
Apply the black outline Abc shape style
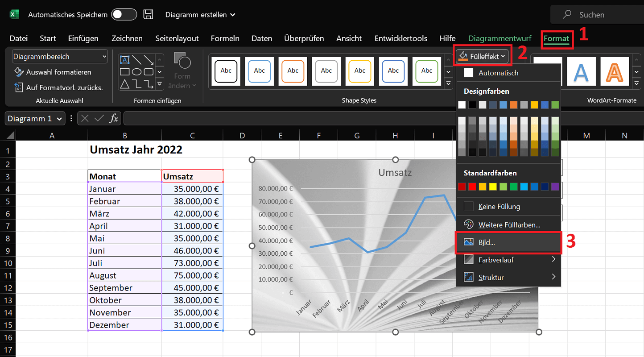226,71
